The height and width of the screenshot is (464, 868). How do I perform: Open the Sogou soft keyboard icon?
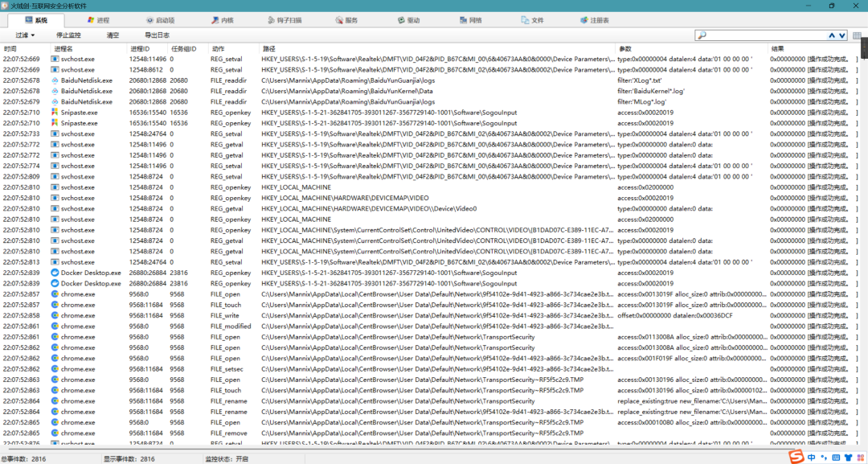(836, 458)
